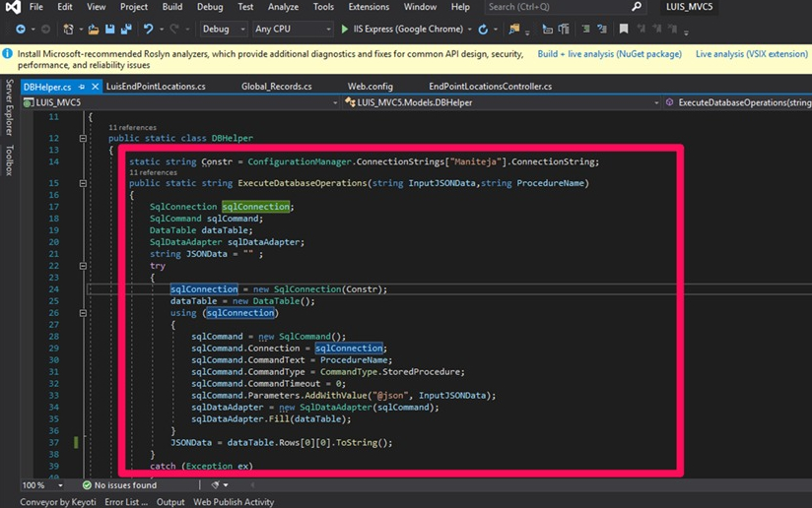
Task: Close the DBHelper.cs tab
Action: pos(95,87)
